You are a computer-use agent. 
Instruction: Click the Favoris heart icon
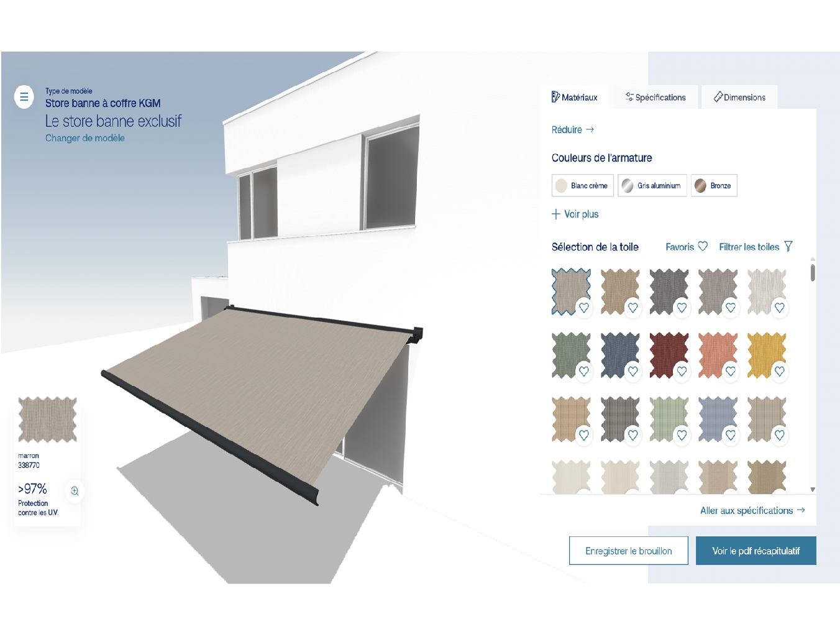pyautogui.click(x=703, y=247)
